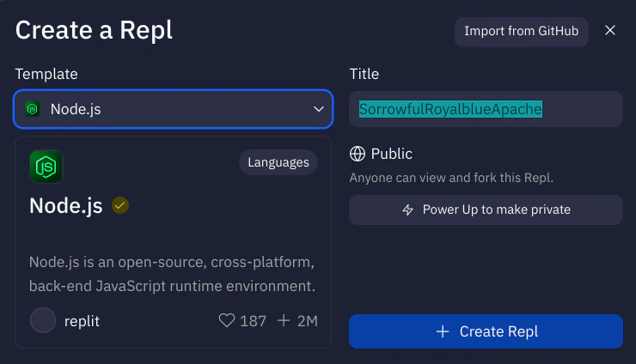The width and height of the screenshot is (636, 364).
Task: Click the heart likes icon
Action: (227, 321)
